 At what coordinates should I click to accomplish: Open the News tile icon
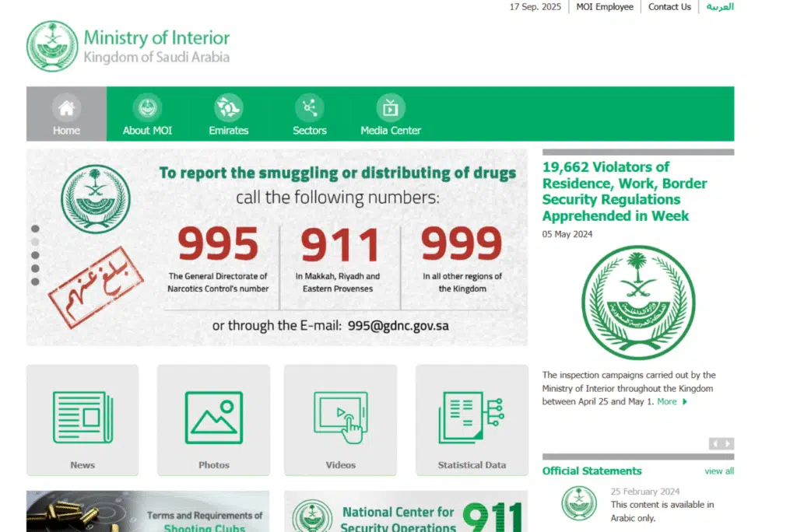pyautogui.click(x=83, y=418)
